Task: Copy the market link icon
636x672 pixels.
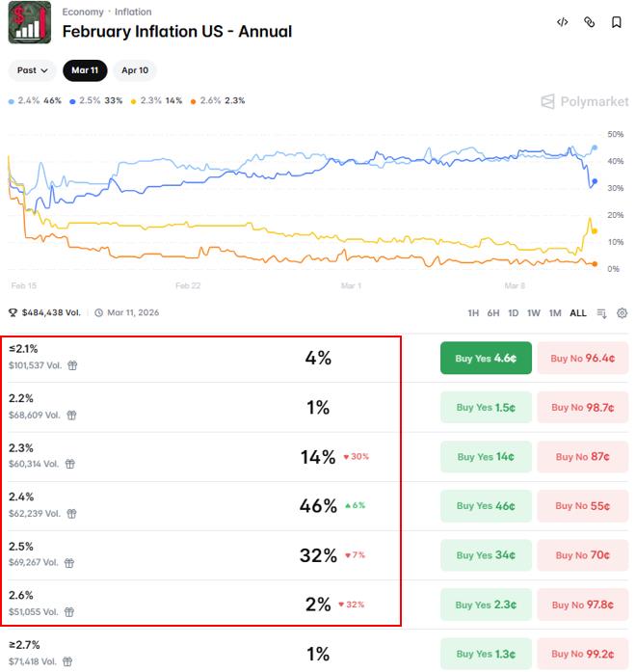Action: [590, 22]
